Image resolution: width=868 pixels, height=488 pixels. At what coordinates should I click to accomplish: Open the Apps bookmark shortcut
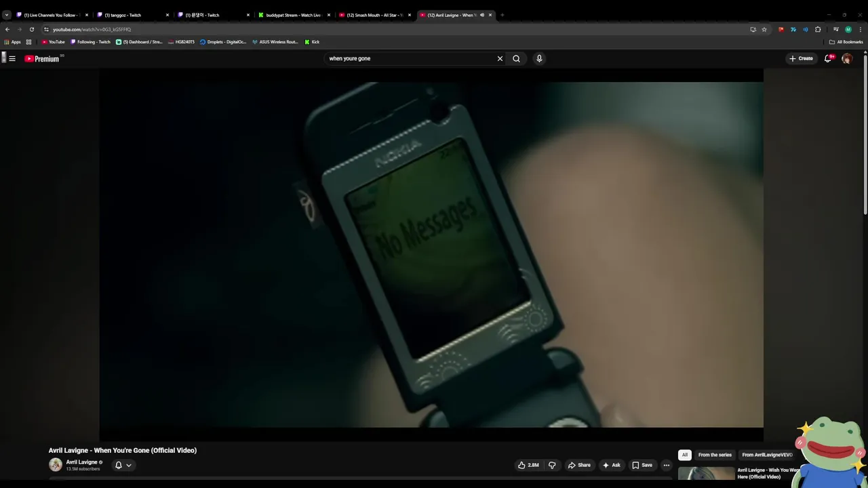(13, 42)
